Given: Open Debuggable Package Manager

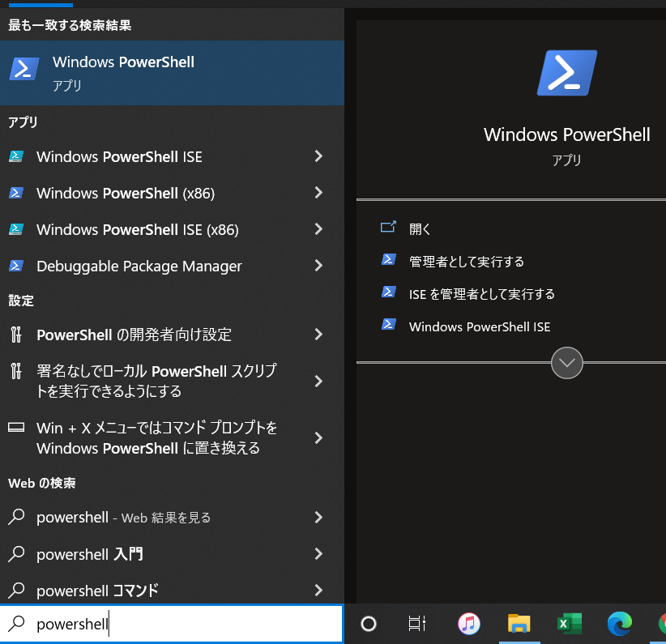Looking at the screenshot, I should coord(138,266).
